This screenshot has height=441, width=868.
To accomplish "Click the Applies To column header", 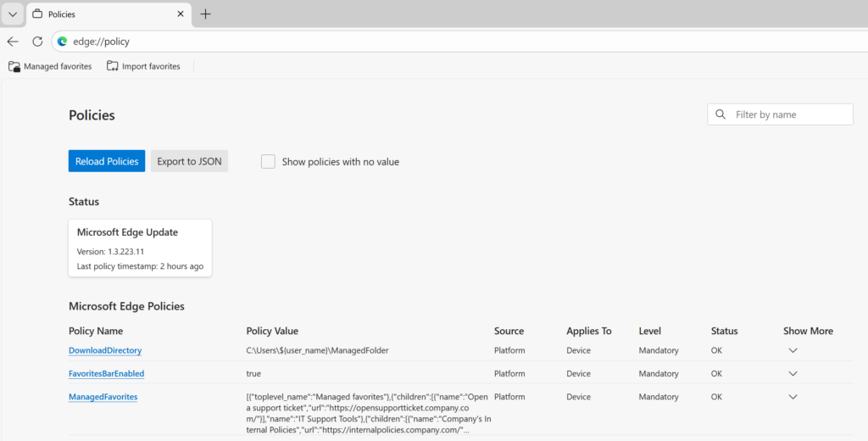I will pyautogui.click(x=589, y=331).
